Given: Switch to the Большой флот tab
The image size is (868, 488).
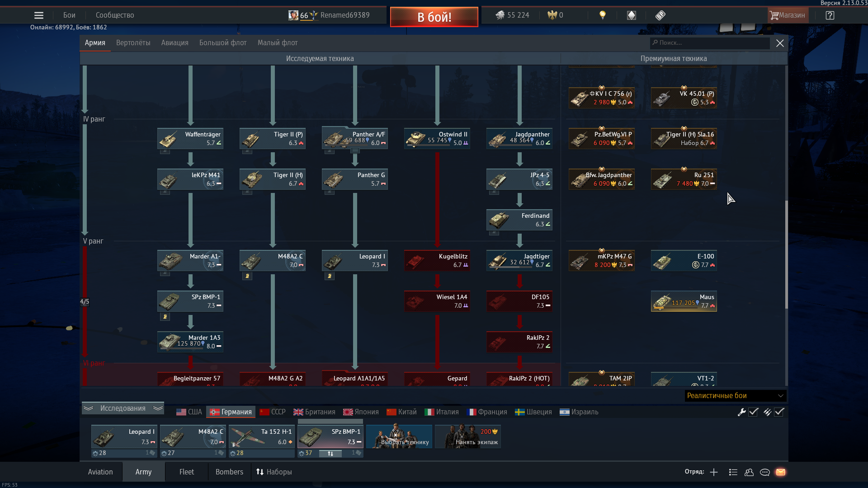Looking at the screenshot, I should coord(223,43).
